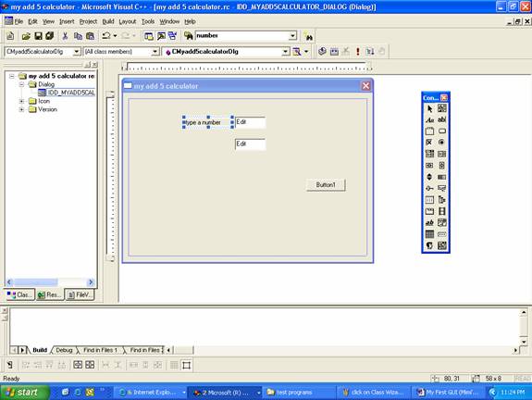Click Button1 on the dialog
The width and height of the screenshot is (532, 400).
[326, 184]
